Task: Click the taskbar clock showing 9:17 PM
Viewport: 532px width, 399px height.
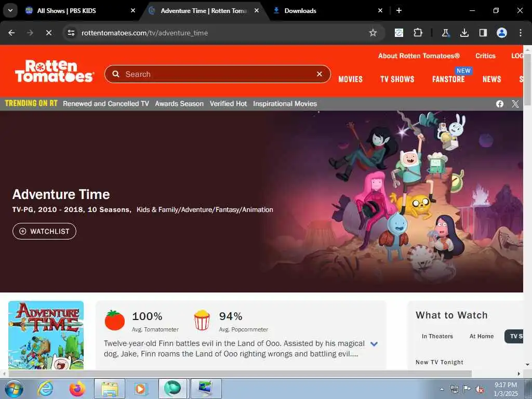Action: tap(506, 389)
